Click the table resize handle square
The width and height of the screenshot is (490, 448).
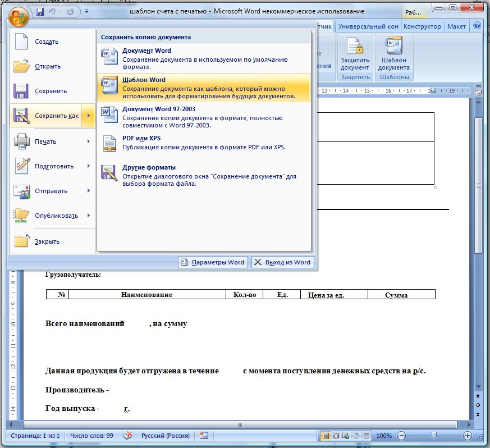436,188
